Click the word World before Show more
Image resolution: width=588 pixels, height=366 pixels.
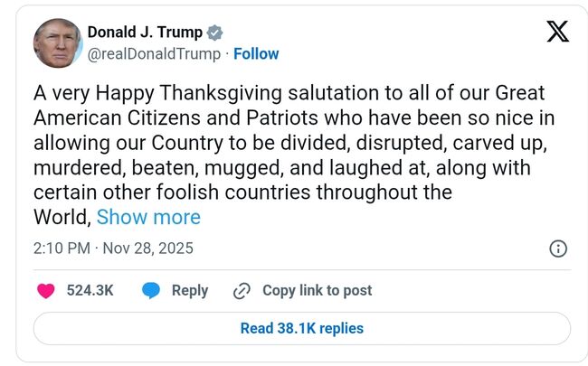point(61,218)
